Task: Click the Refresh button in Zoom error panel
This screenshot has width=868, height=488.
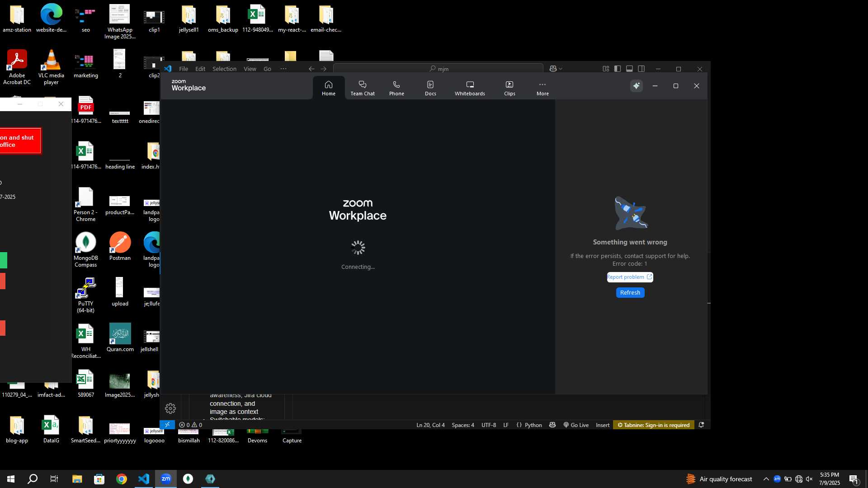Action: coord(630,293)
